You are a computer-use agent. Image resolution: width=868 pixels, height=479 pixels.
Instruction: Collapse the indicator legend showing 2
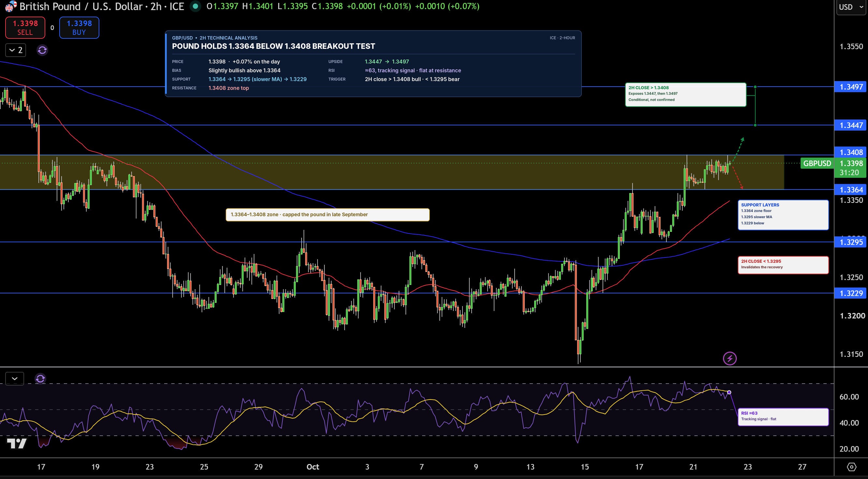16,50
